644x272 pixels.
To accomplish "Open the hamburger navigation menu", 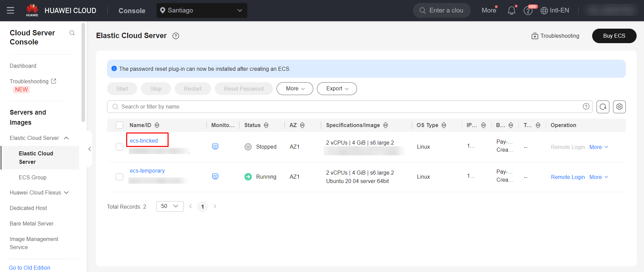I will (x=10, y=10).
